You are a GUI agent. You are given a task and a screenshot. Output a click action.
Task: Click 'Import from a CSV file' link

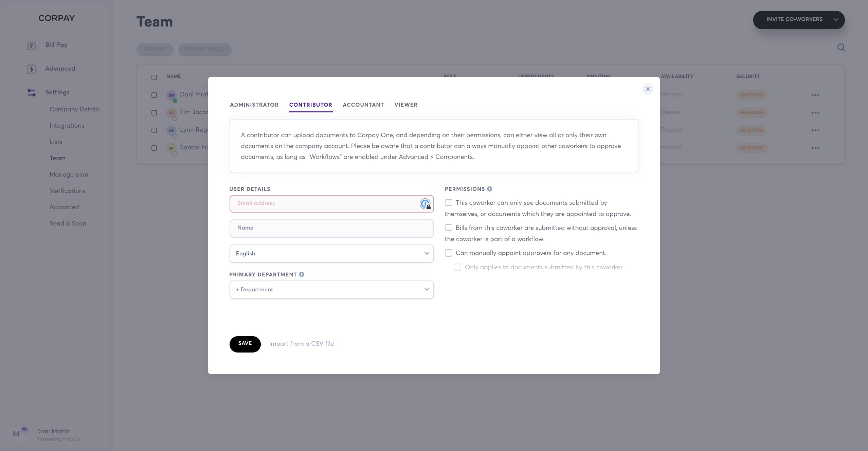(x=301, y=344)
